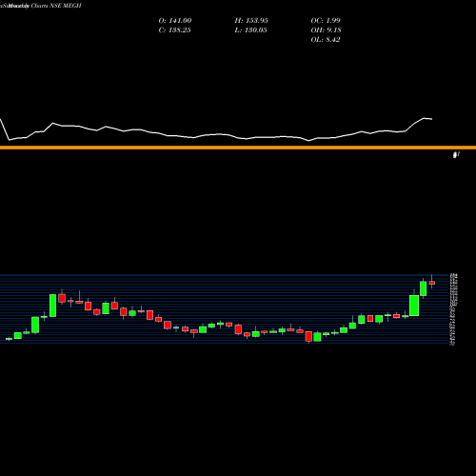Click the 'Charts NSE MEGH' title text
Screen dimensions: 476x476
tap(56, 6)
